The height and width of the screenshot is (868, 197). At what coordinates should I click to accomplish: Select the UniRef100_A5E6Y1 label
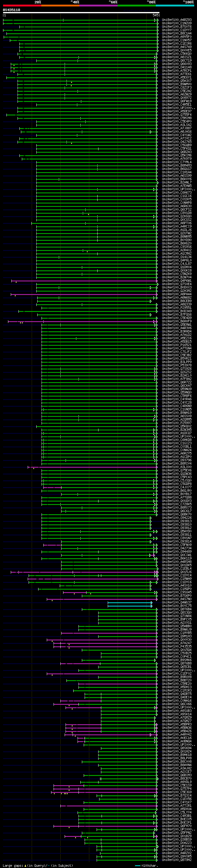(177, 78)
